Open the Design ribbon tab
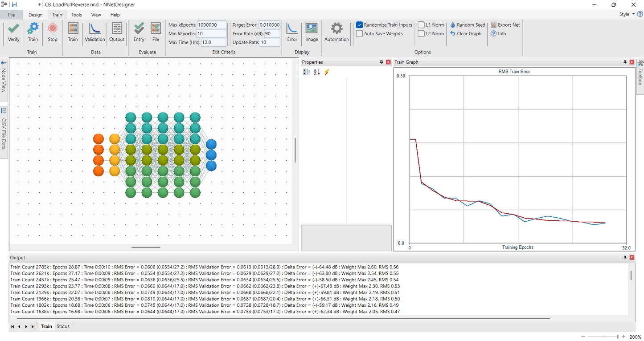This screenshot has width=644, height=341. [36, 15]
